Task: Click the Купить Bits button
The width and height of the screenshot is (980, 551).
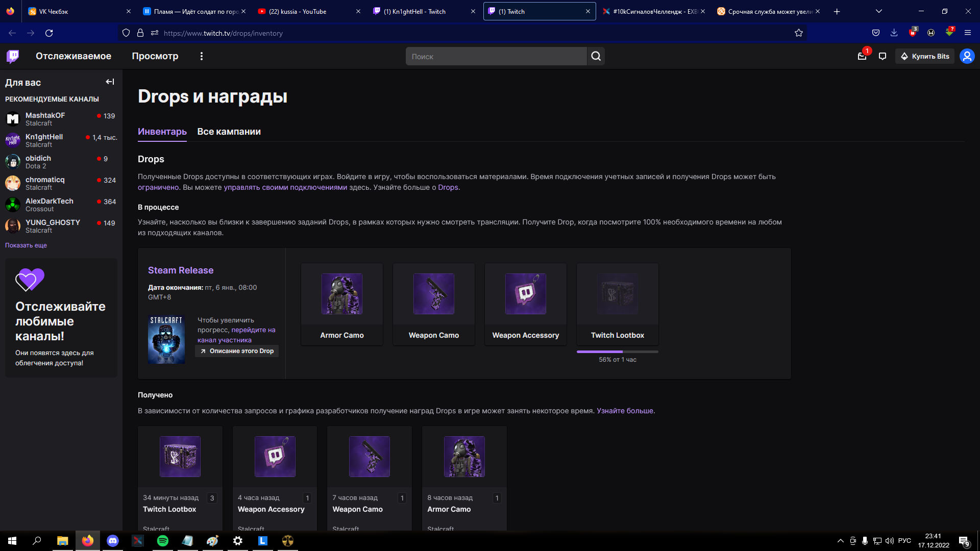Action: tap(925, 56)
